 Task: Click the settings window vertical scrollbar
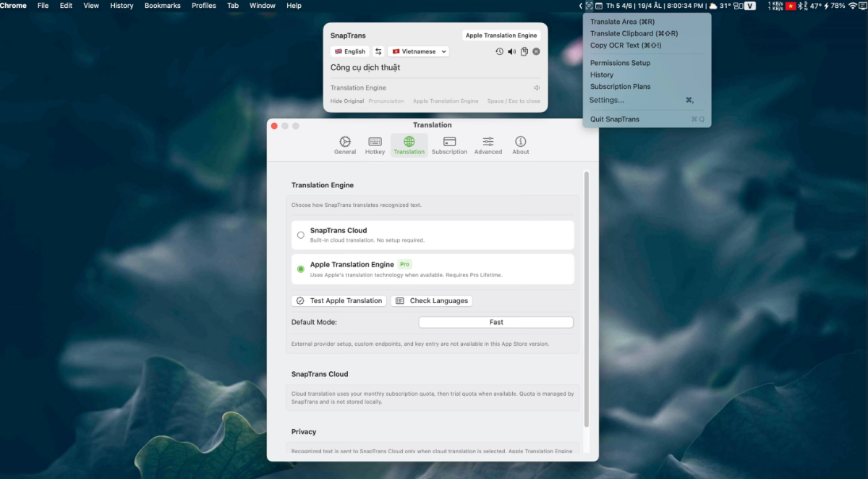[x=586, y=298]
